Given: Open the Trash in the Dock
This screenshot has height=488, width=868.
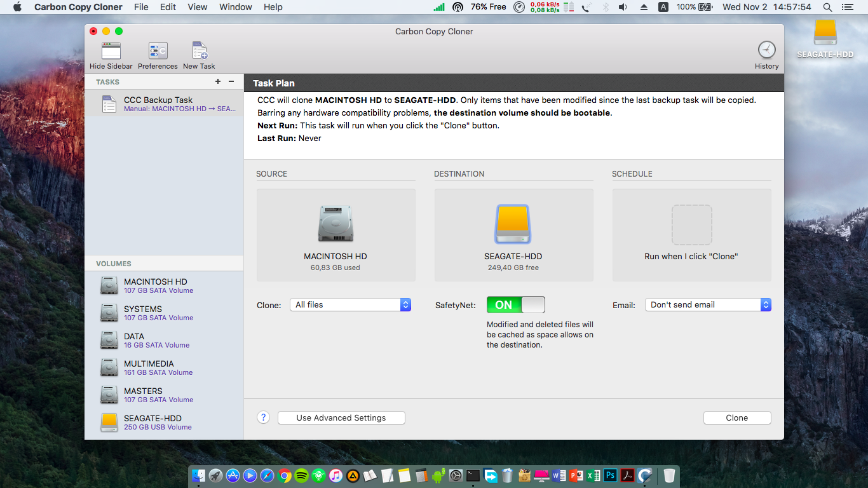Looking at the screenshot, I should [x=669, y=475].
